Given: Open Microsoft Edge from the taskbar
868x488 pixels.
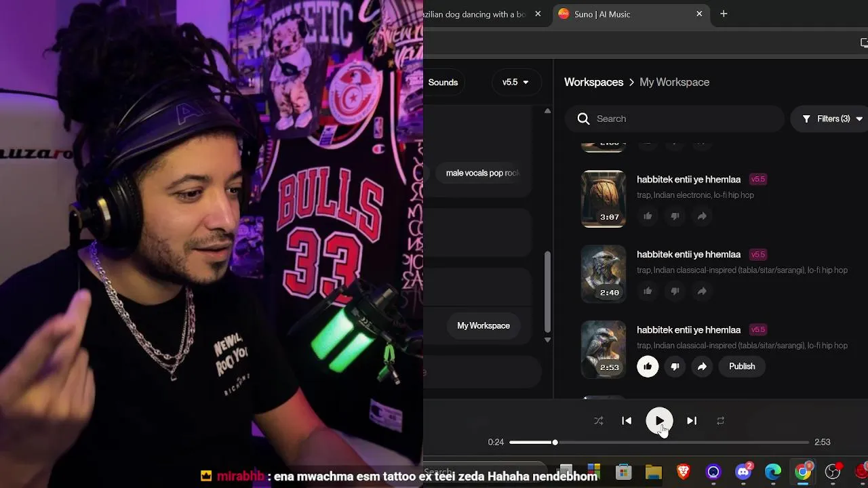Looking at the screenshot, I should coord(773,472).
